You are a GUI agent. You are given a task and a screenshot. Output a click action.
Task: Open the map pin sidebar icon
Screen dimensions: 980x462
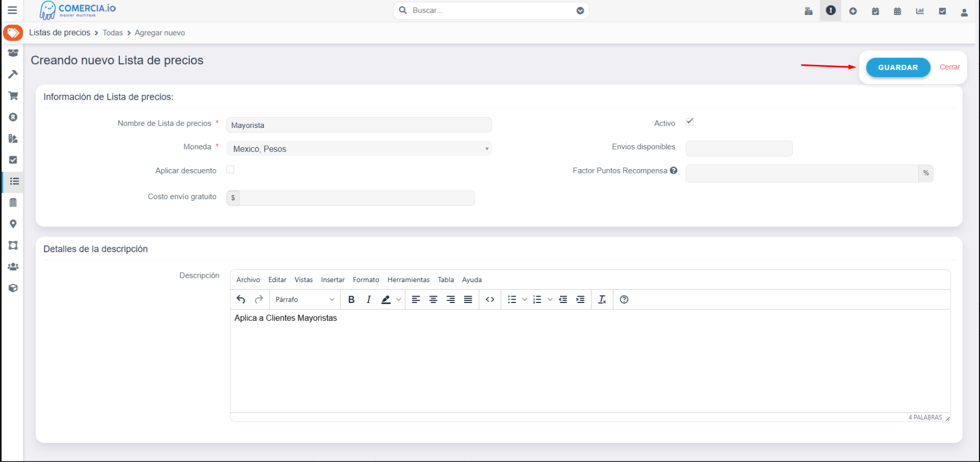[13, 224]
